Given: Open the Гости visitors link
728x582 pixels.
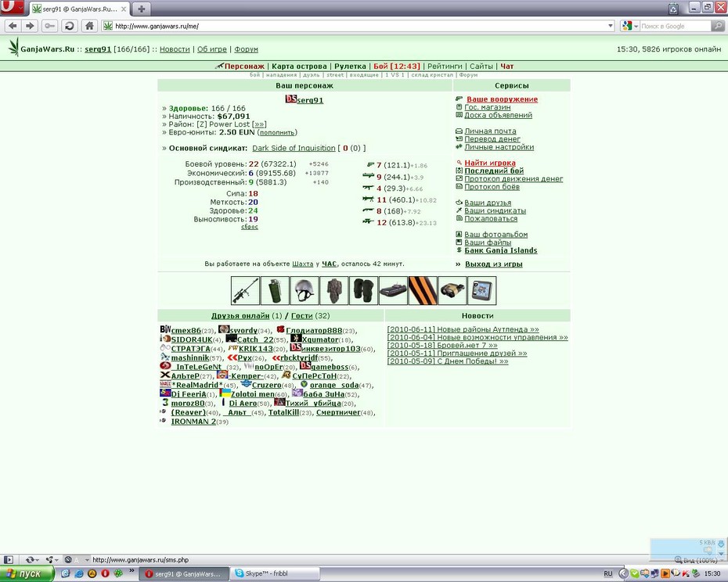Looking at the screenshot, I should [x=302, y=315].
